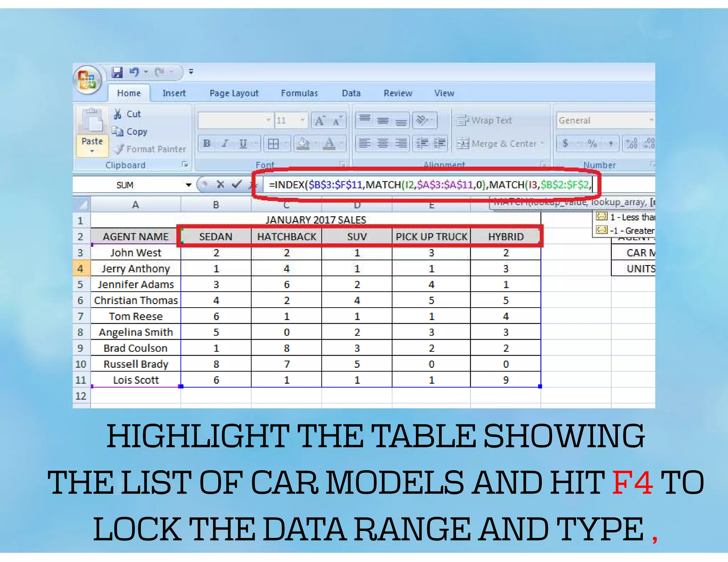Switch to the Formulas tab
This screenshot has width=728, height=562.
[299, 93]
